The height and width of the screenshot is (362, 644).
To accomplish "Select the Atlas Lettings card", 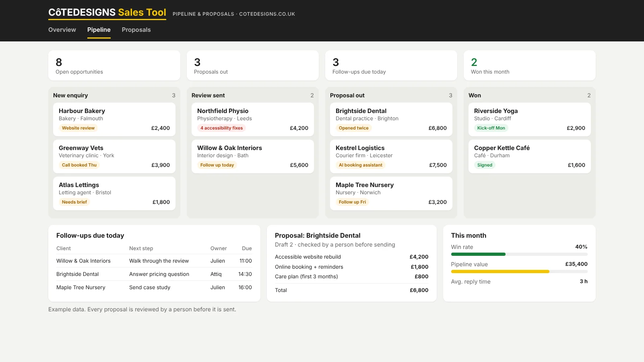I will tap(114, 193).
